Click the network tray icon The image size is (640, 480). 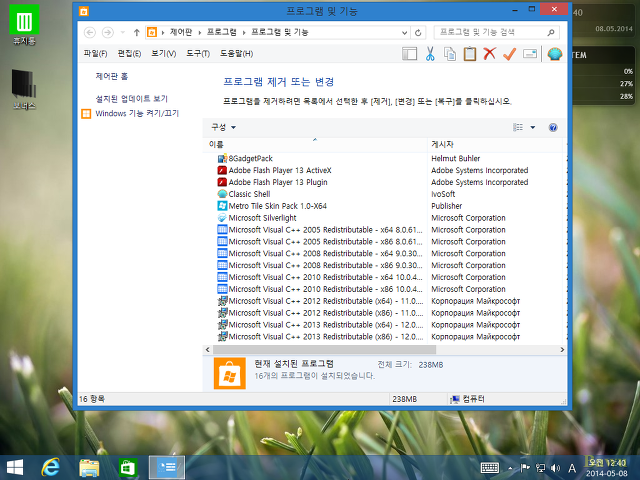click(x=540, y=468)
